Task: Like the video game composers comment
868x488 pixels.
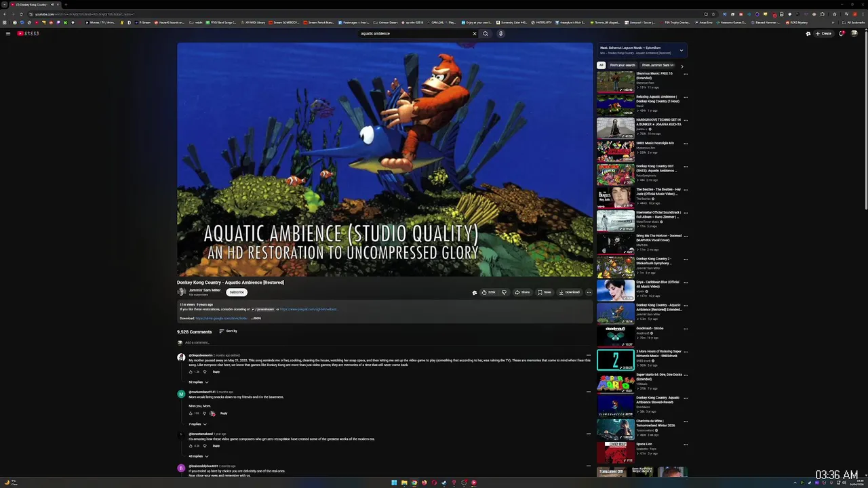Action: 191,446
